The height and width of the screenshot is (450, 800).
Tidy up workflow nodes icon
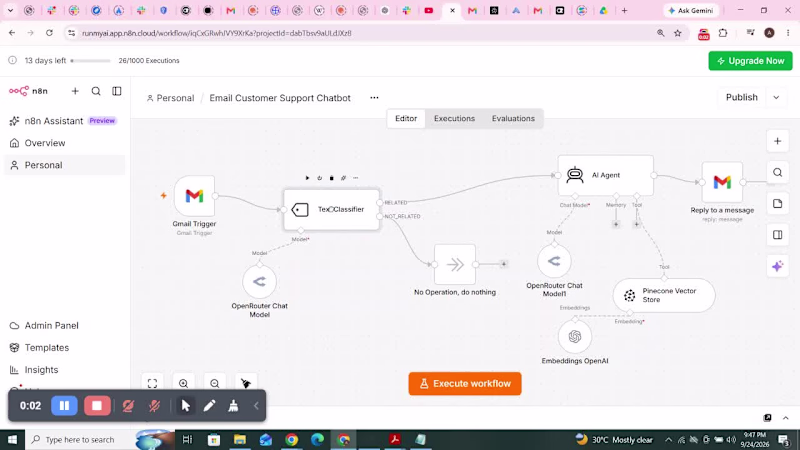246,383
